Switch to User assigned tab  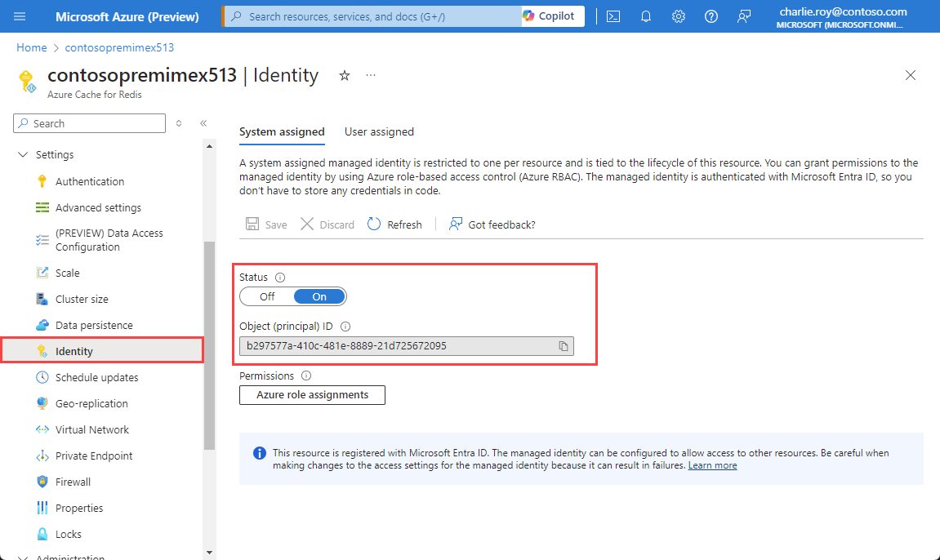point(379,131)
